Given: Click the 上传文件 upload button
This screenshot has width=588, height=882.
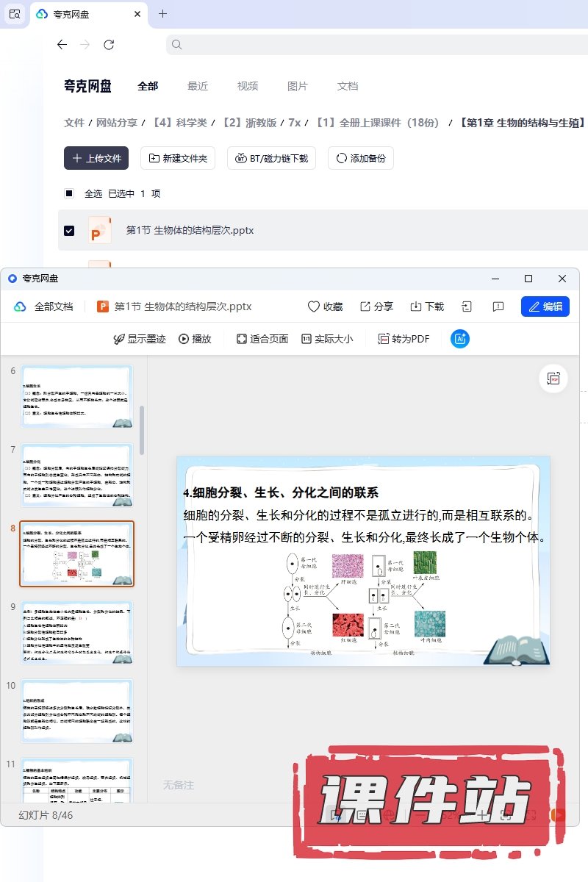Looking at the screenshot, I should (x=96, y=158).
